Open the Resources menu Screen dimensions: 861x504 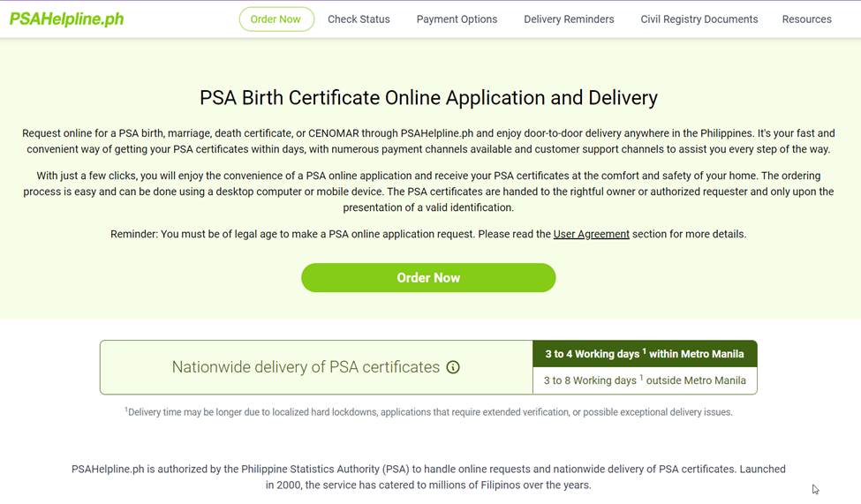tap(806, 19)
